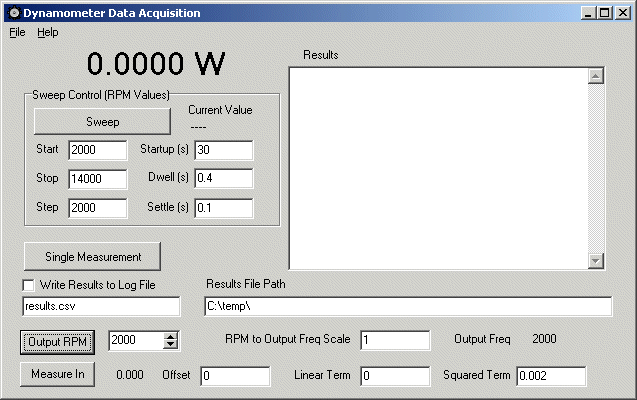The width and height of the screenshot is (637, 400).
Task: Focus the Squared Term input field
Action: 550,376
